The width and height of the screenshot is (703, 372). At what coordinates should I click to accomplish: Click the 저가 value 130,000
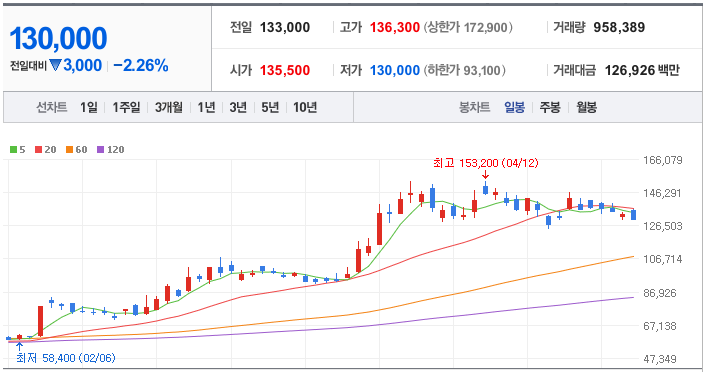click(x=395, y=71)
